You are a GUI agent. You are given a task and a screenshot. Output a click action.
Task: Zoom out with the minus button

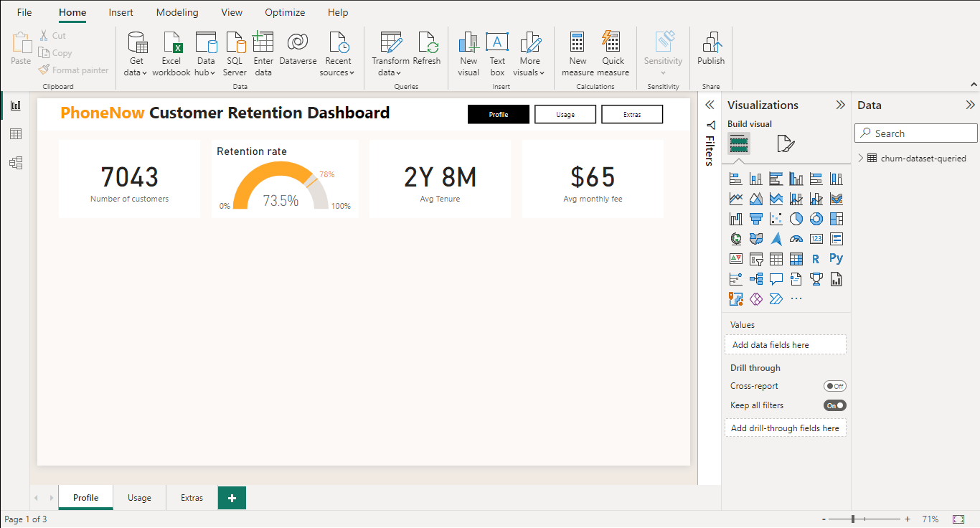(824, 519)
